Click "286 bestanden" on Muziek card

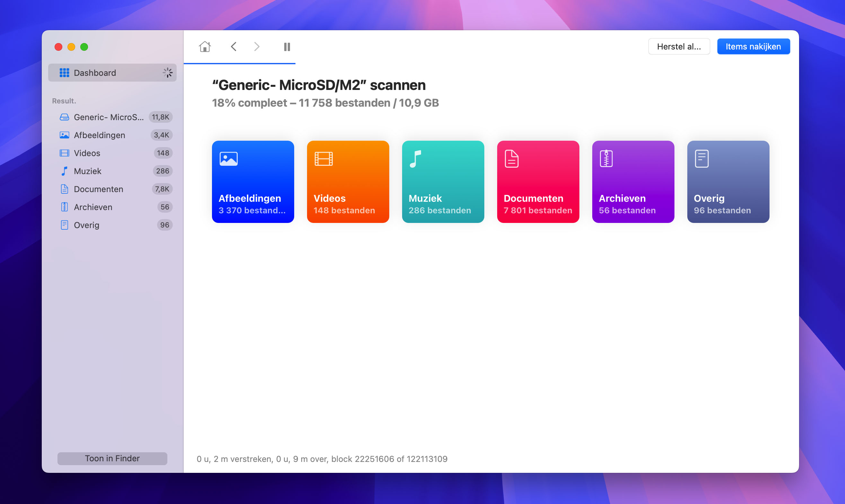[440, 210]
